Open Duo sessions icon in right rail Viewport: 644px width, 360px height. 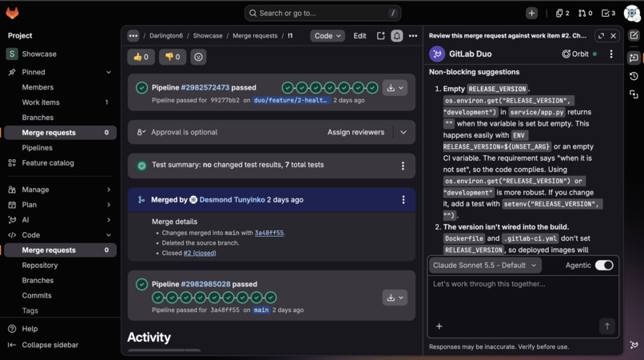634,94
